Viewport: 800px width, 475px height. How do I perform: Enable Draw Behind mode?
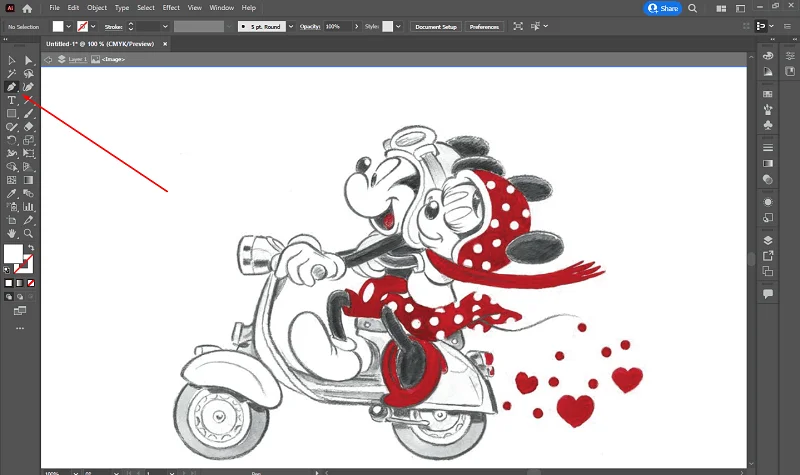tap(19, 296)
